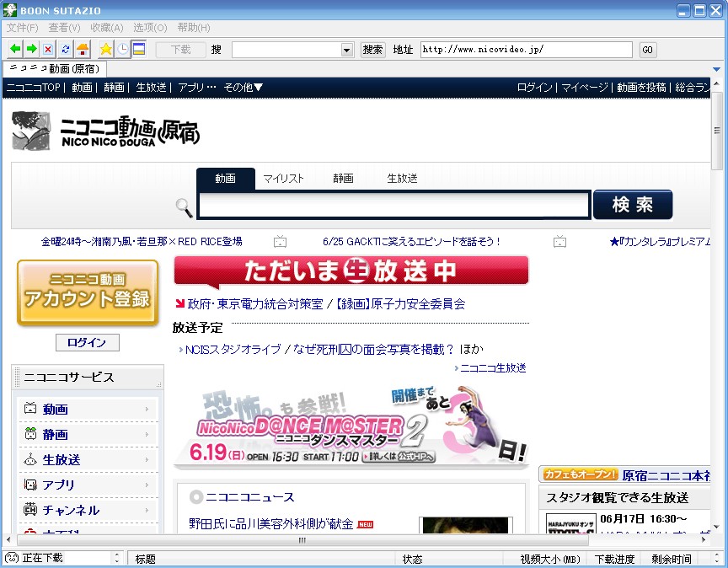Viewport: 728px width, 568px height.
Task: Open the ニコニコ生放送 link
Action: [493, 368]
